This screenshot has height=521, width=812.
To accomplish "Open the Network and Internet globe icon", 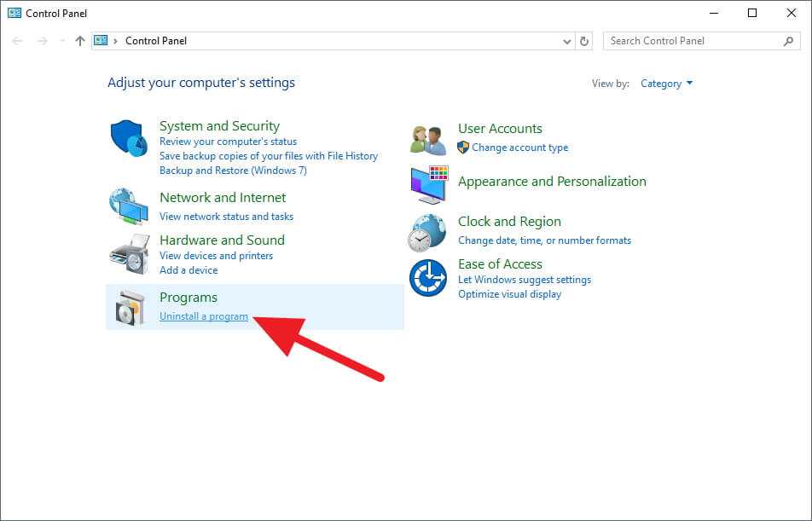I will point(129,206).
